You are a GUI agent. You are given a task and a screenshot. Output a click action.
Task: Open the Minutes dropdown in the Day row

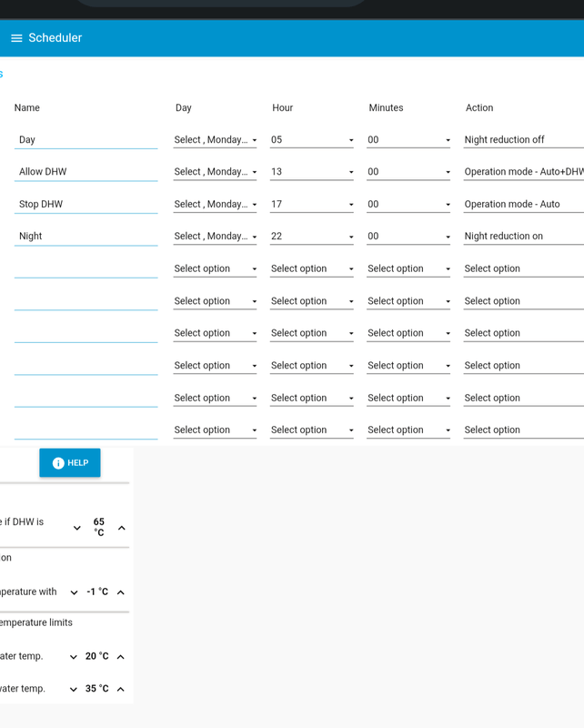[408, 140]
